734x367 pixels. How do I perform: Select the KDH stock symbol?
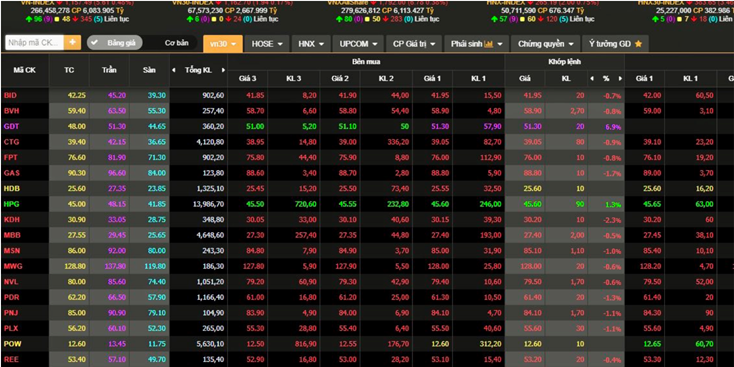click(x=12, y=220)
